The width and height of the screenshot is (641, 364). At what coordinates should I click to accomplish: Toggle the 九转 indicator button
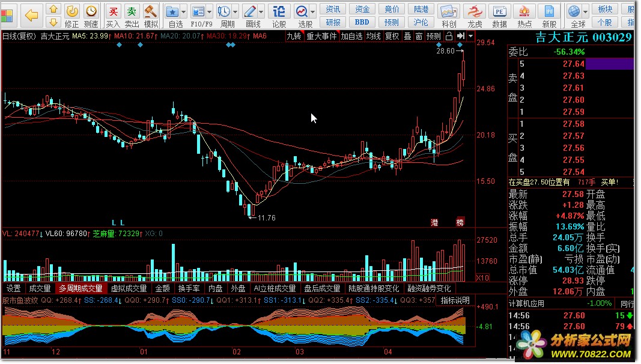coord(294,37)
